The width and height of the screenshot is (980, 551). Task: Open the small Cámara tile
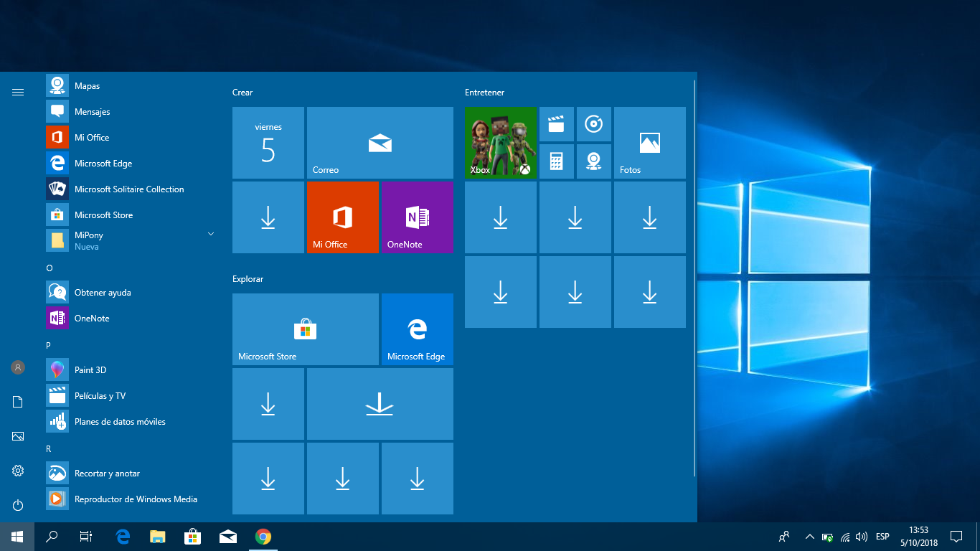click(594, 161)
